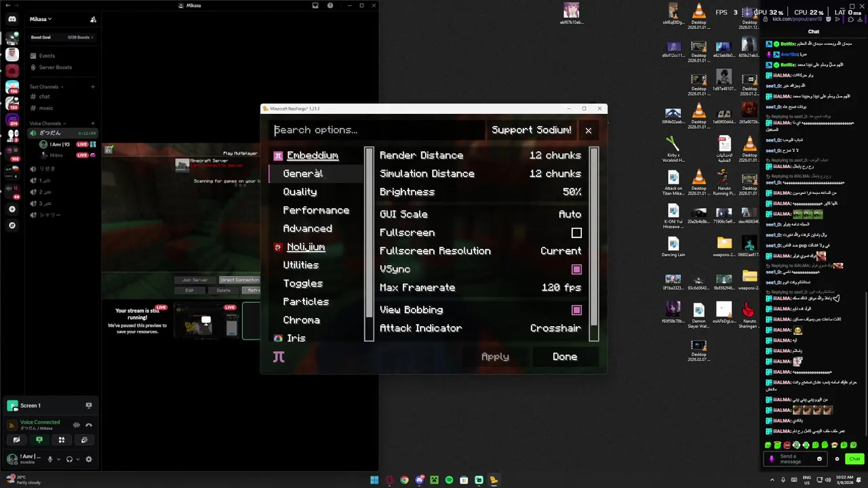Open Windows Start button on taskbar
This screenshot has width=868, height=488.
pyautogui.click(x=374, y=480)
